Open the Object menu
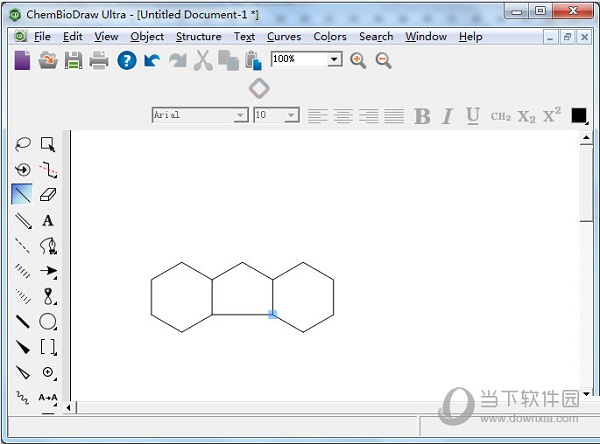This screenshot has height=444, width=600. (147, 36)
